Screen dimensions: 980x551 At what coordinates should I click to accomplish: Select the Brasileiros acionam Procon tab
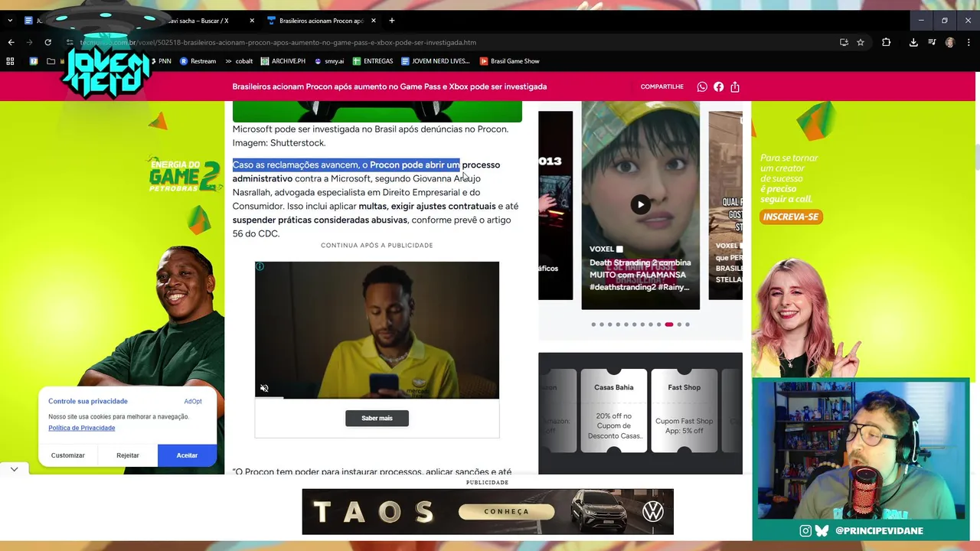(x=322, y=21)
